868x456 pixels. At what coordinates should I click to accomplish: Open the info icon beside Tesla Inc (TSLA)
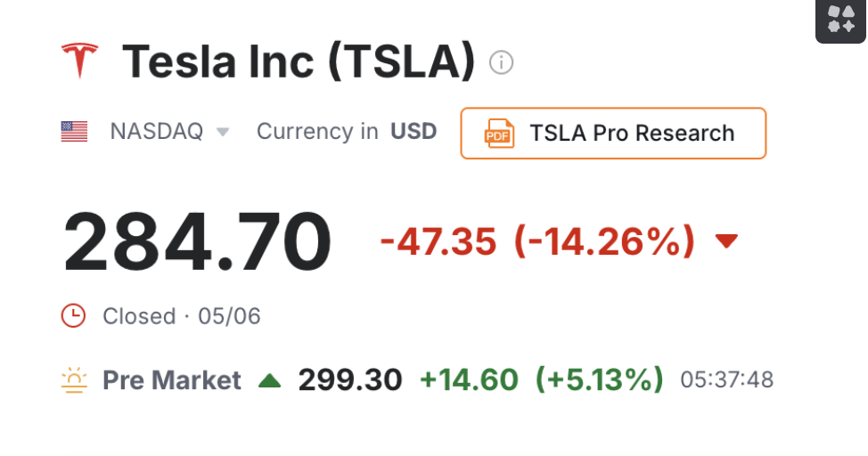click(x=501, y=62)
